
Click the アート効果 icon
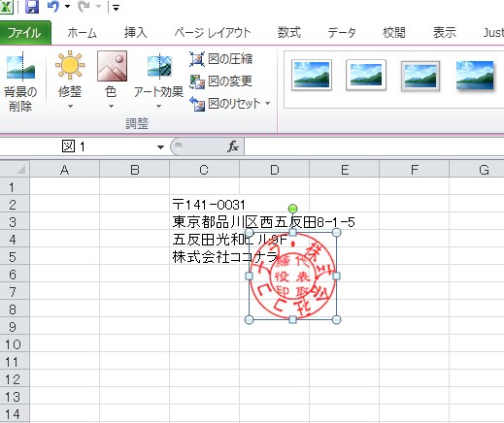159,66
